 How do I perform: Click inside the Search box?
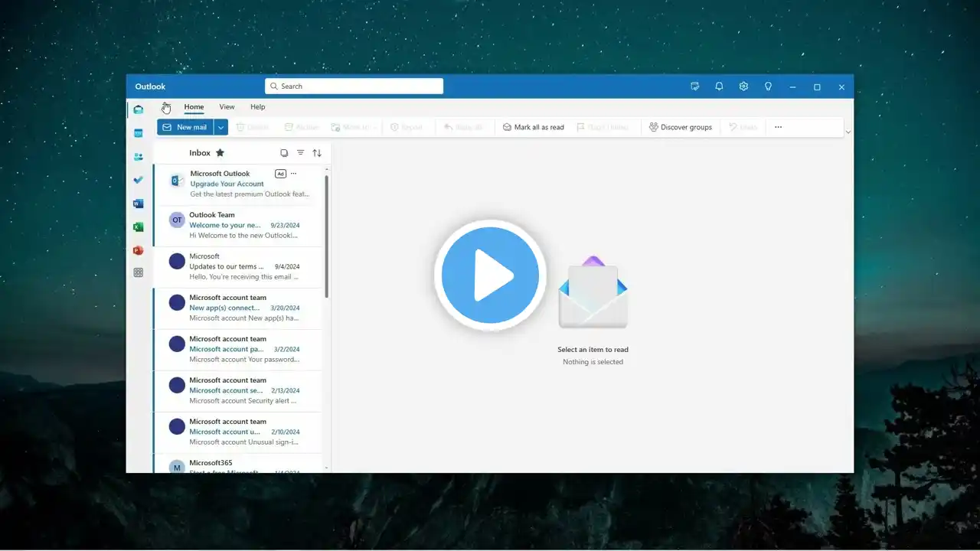(354, 86)
